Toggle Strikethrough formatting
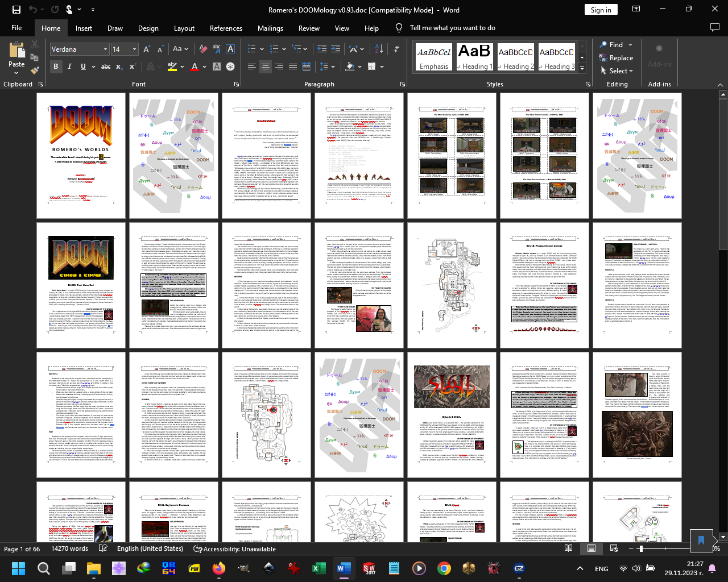728x582 pixels. coord(106,66)
